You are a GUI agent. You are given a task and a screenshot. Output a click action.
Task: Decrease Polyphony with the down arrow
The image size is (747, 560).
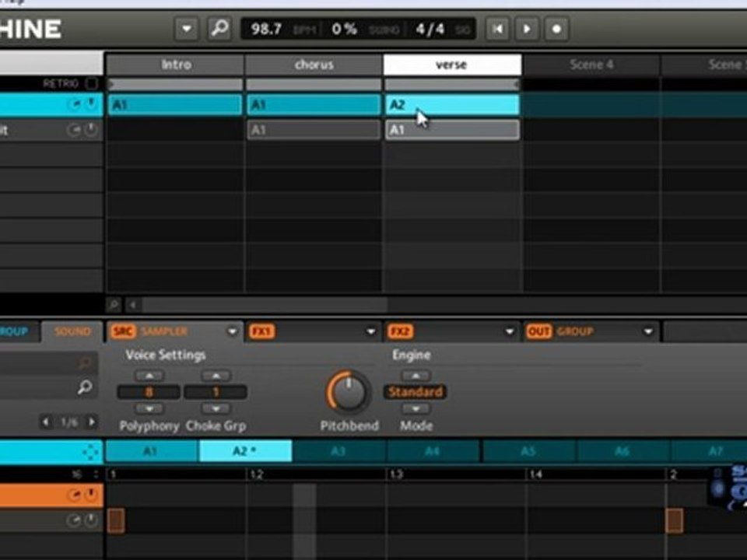pyautogui.click(x=149, y=408)
